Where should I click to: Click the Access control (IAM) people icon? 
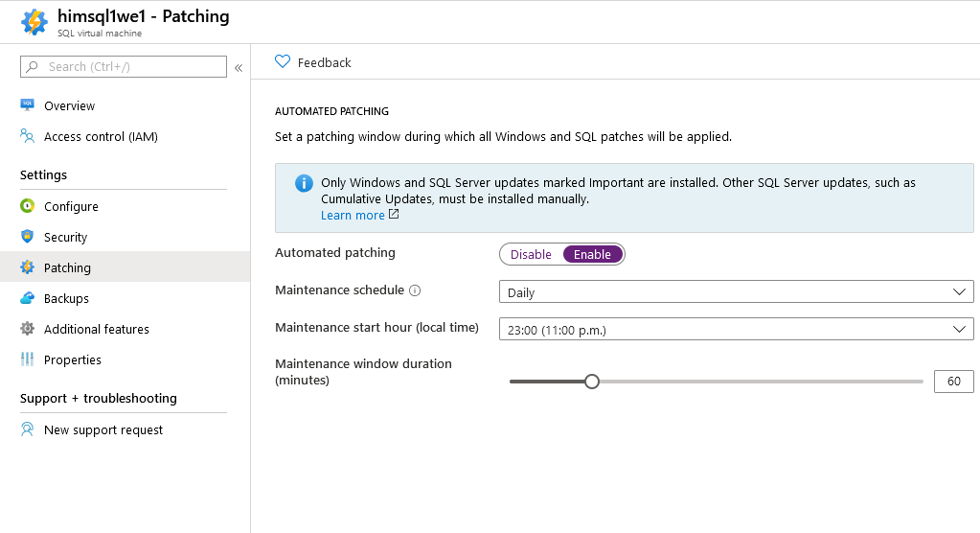tap(27, 136)
